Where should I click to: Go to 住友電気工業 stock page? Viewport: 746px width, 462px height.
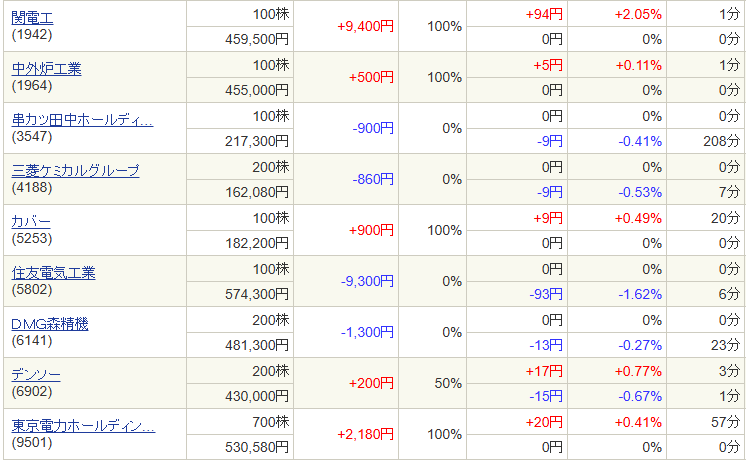(53, 272)
